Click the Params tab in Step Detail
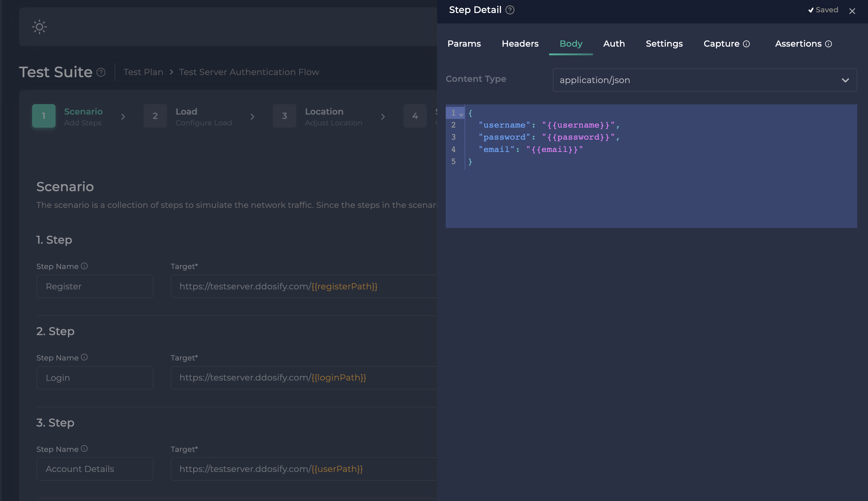The width and height of the screenshot is (868, 501). (464, 44)
